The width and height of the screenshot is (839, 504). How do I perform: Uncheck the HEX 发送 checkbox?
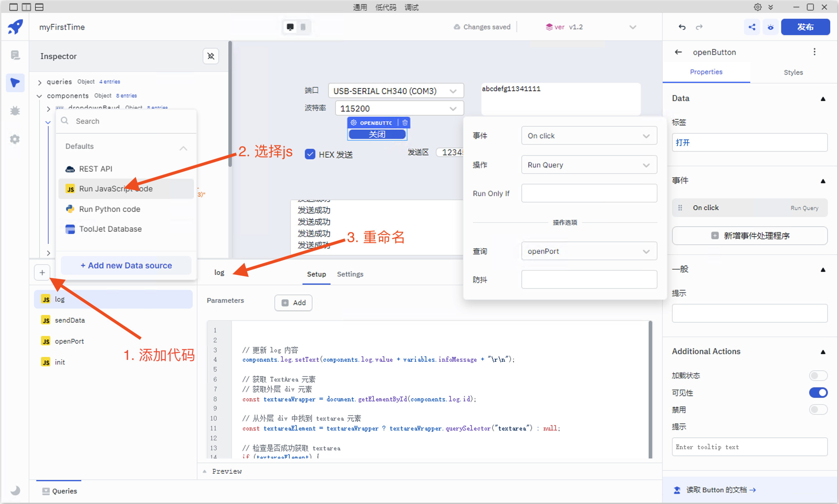pos(309,154)
